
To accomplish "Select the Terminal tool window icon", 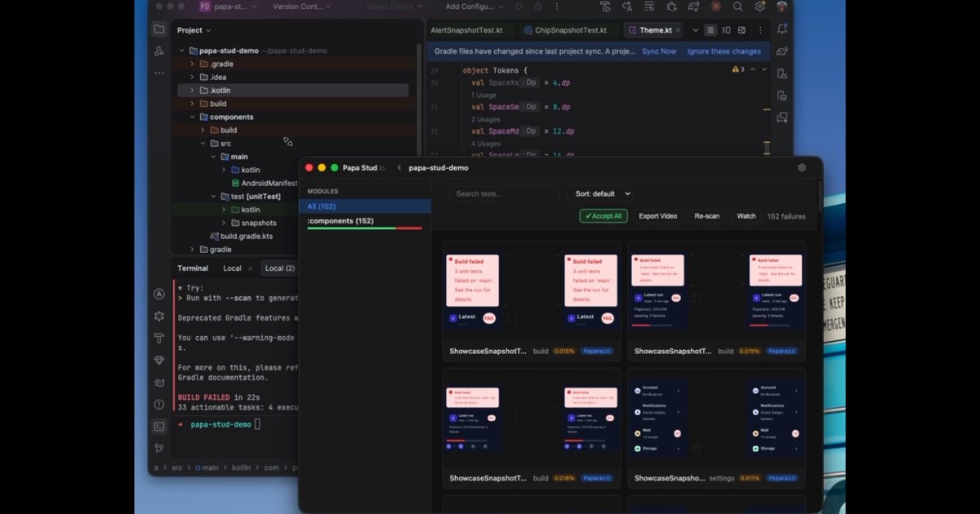I will [x=159, y=426].
